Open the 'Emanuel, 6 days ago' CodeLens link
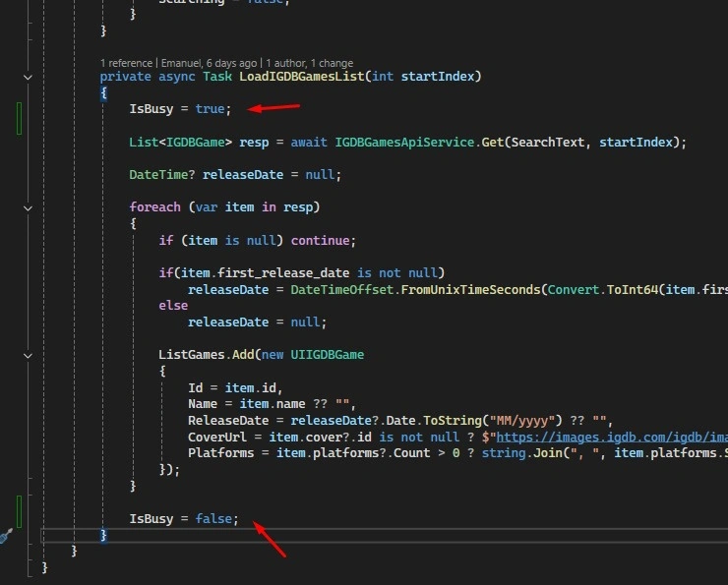This screenshot has width=728, height=585. pyautogui.click(x=209, y=63)
